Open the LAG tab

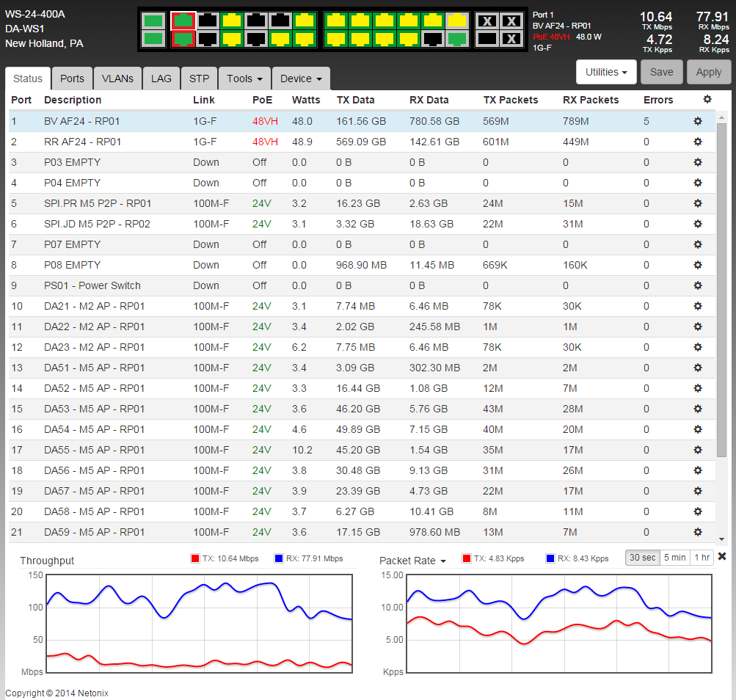tap(161, 79)
